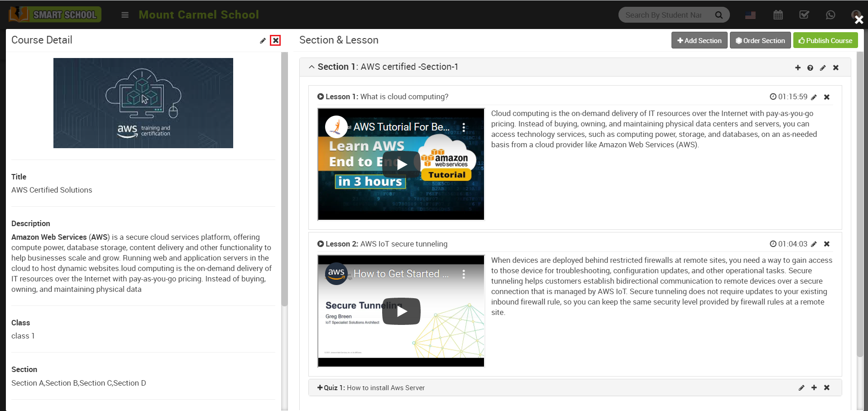
Task: Click Mount Carmel School header title
Action: 199,15
